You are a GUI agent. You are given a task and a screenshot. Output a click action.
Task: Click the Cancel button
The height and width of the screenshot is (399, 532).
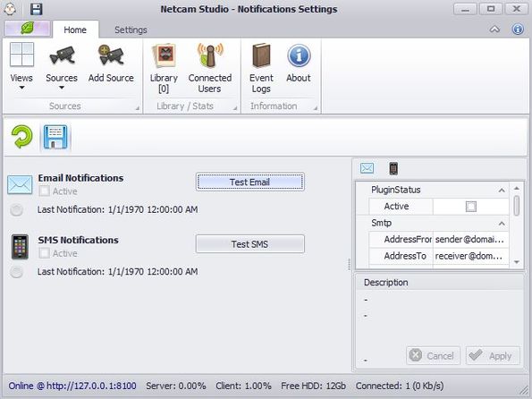[433, 355]
